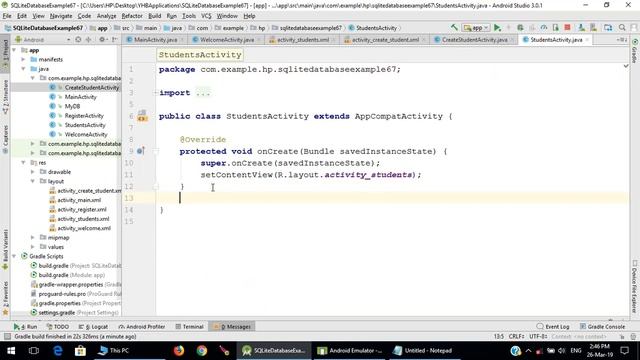
Task: Hide the project panel with hide icon
Action: point(114,40)
